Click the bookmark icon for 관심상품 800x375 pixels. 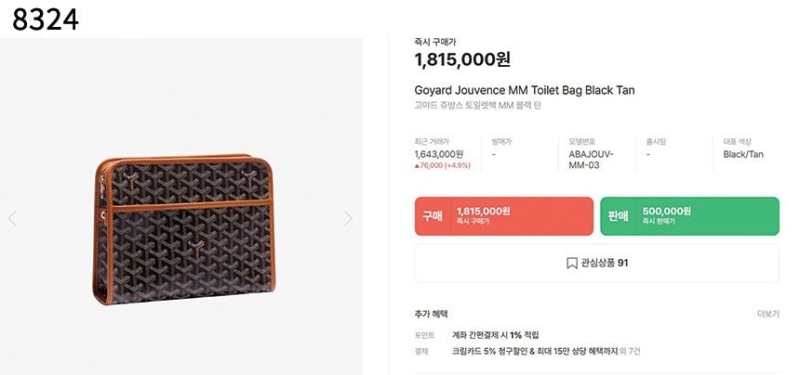click(x=571, y=263)
